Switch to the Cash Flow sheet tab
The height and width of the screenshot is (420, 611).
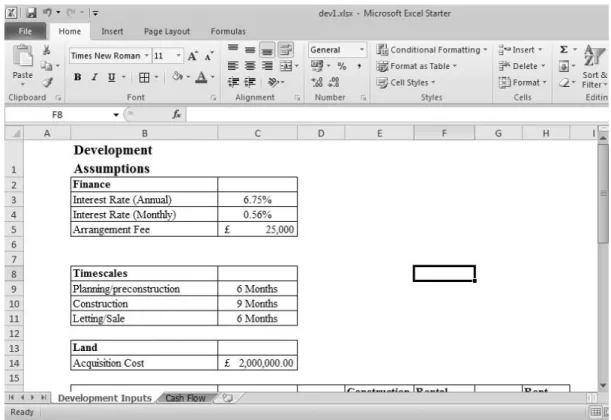tap(185, 398)
